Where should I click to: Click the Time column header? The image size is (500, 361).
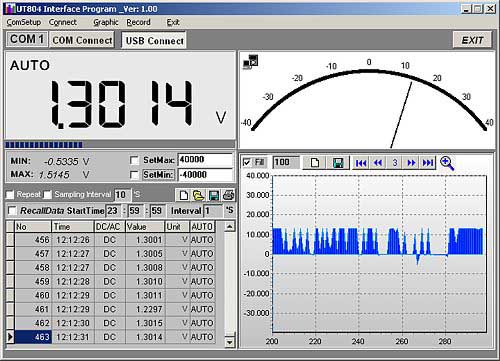[73, 227]
